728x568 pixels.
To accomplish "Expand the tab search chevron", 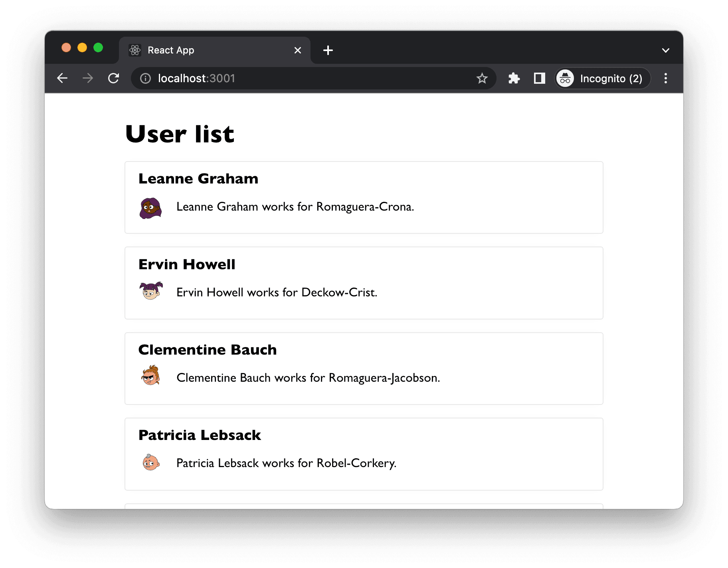I will click(665, 50).
